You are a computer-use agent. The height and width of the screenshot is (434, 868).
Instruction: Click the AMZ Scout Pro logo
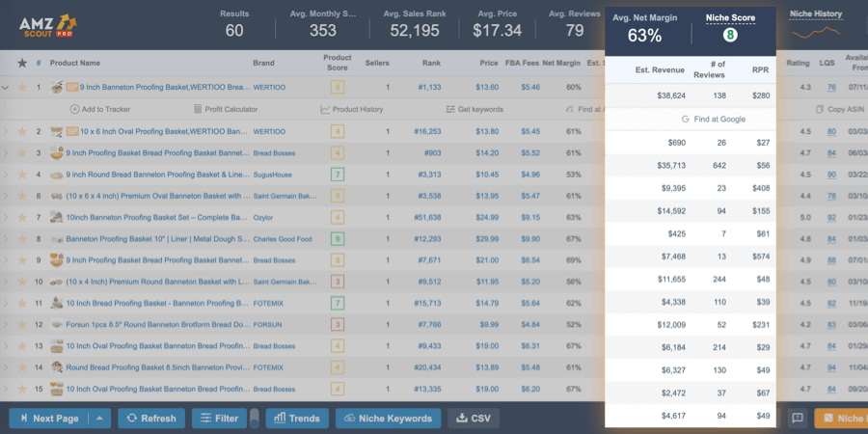click(x=47, y=25)
